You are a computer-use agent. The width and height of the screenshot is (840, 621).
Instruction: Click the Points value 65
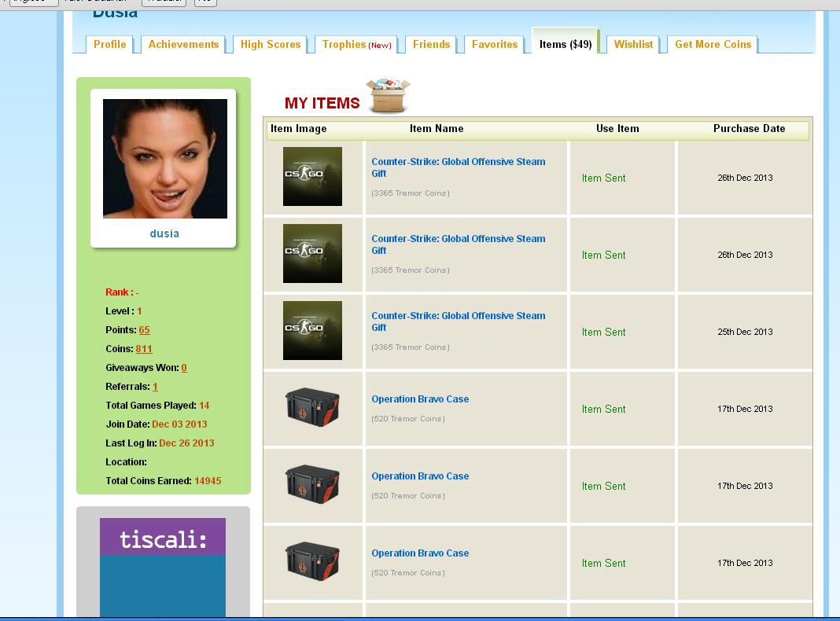[144, 330]
